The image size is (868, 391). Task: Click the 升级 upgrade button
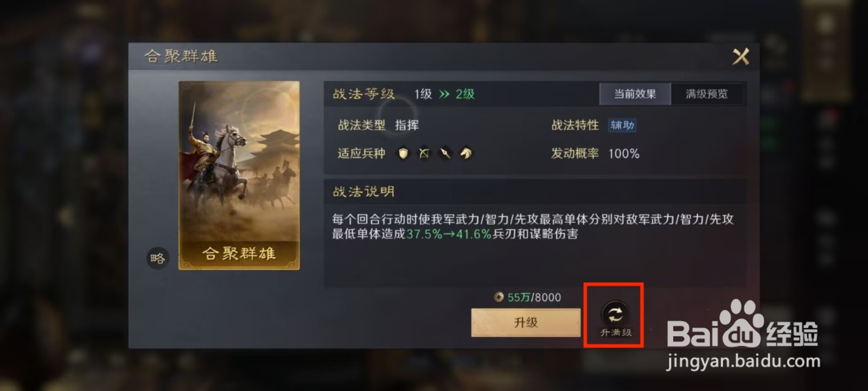tap(526, 323)
